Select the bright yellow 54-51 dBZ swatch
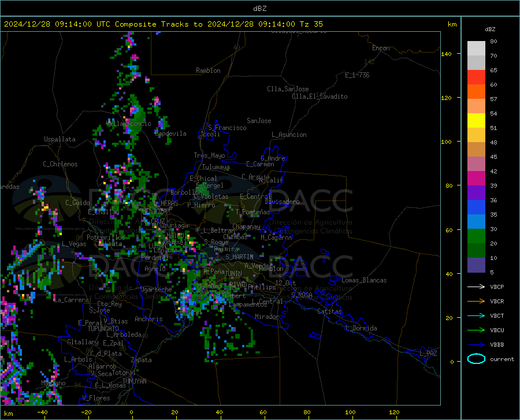Image resolution: width=520 pixels, height=420 pixels. pyautogui.click(x=476, y=121)
